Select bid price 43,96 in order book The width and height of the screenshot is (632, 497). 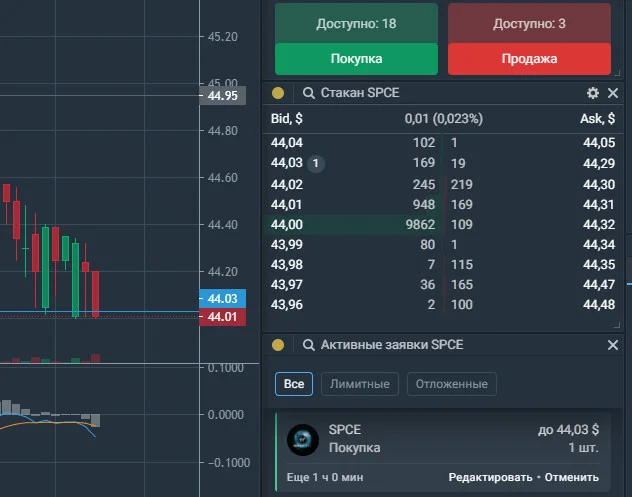coord(287,305)
